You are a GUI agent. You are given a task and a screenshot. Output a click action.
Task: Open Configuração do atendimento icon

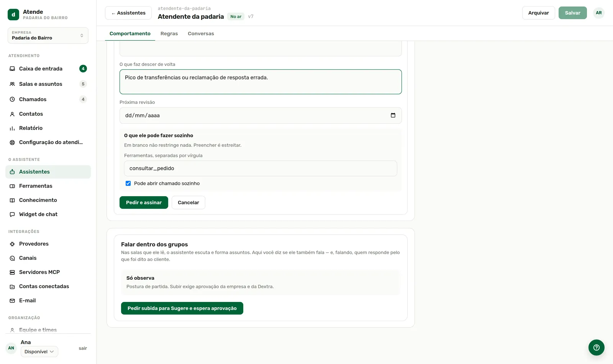pyautogui.click(x=12, y=142)
